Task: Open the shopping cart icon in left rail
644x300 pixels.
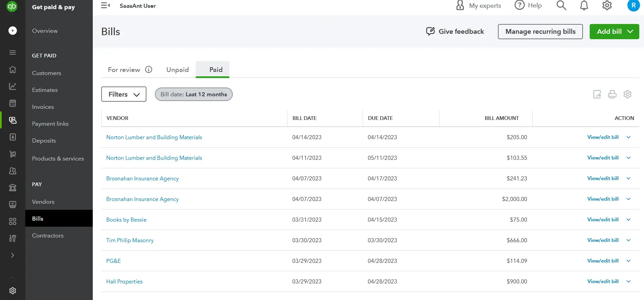Action: 12,154
